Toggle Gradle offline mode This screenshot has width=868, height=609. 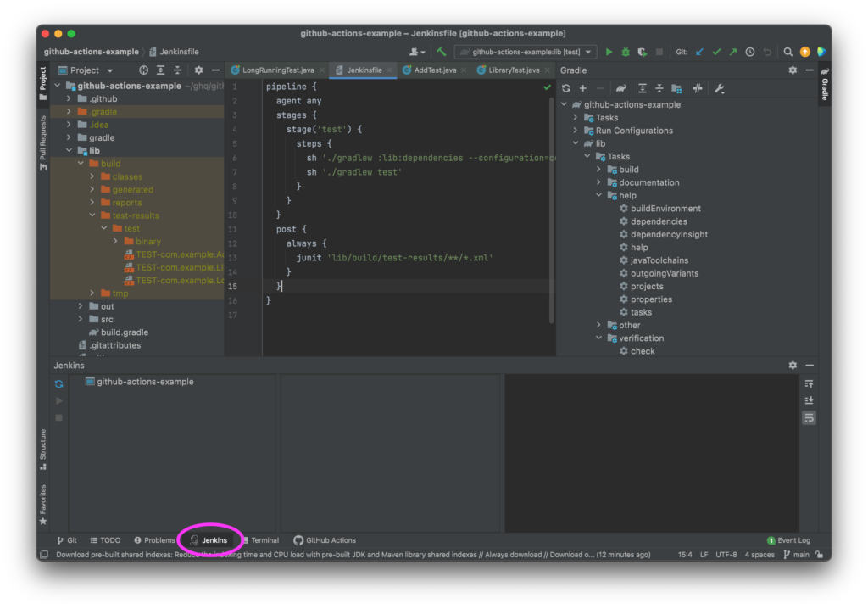tap(698, 88)
